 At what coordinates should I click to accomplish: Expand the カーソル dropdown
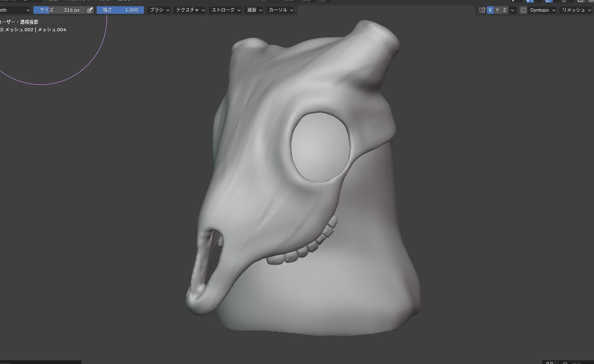(x=281, y=10)
